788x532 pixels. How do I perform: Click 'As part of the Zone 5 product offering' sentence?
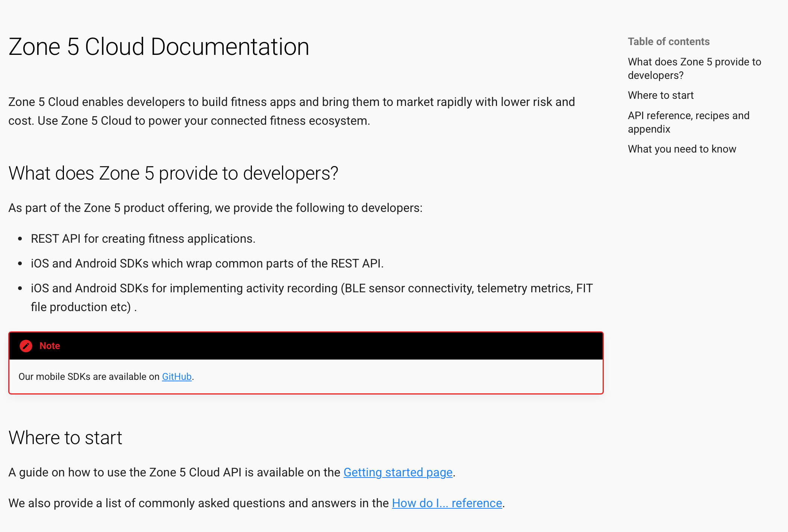point(215,208)
